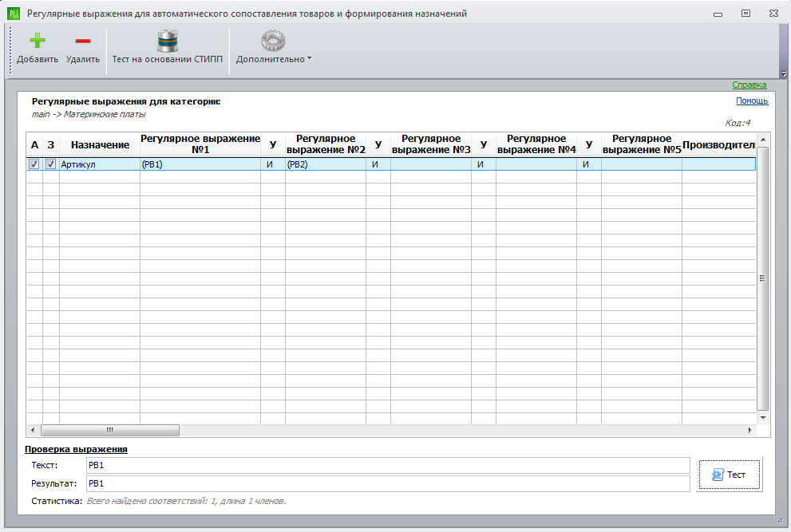Maximize the window

(746, 14)
